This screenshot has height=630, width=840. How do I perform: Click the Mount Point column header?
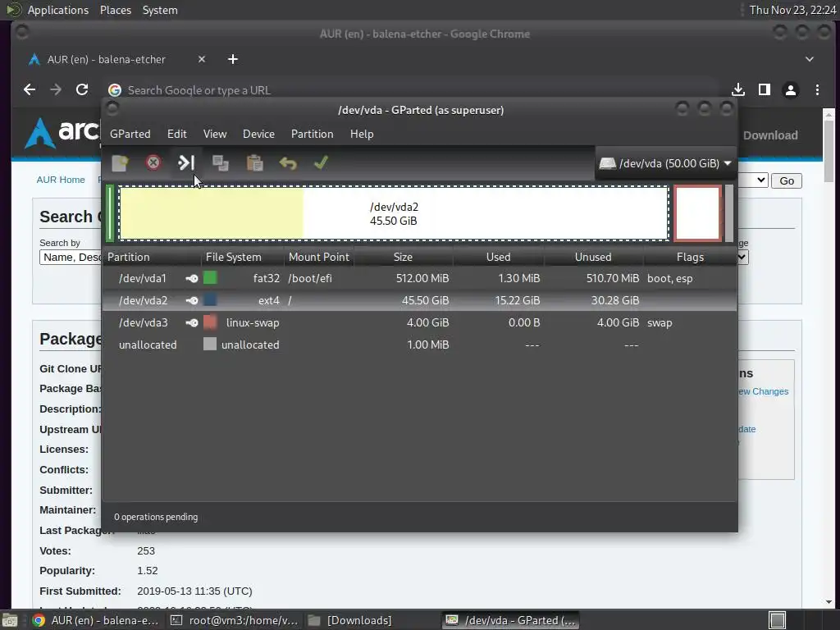pyautogui.click(x=319, y=257)
